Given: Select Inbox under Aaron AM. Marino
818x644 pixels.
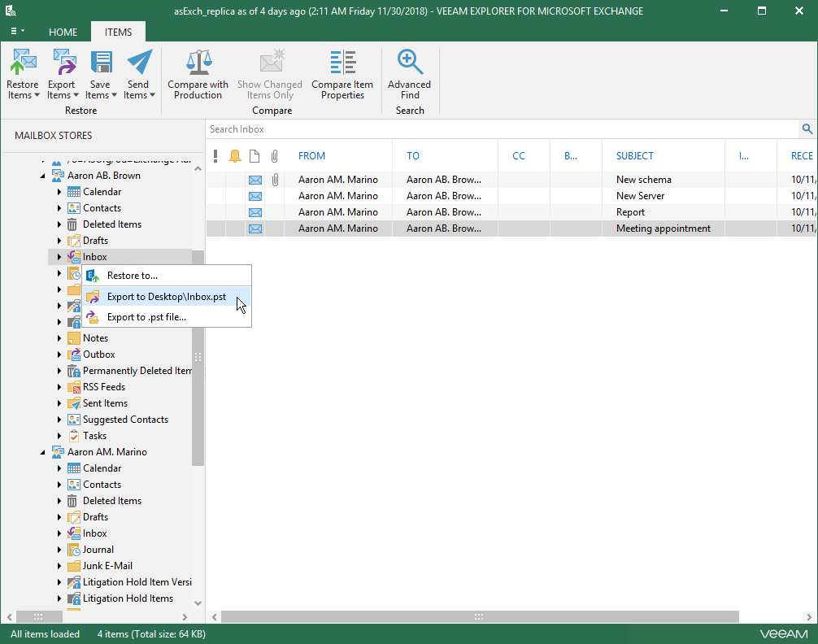Looking at the screenshot, I should click(x=94, y=533).
